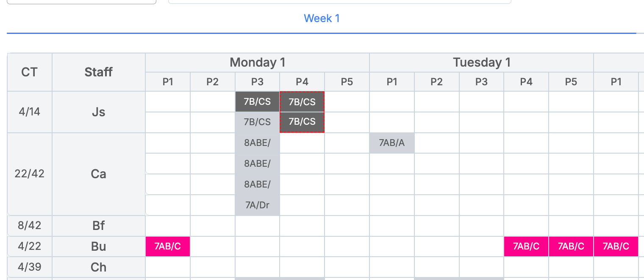Click Monday's P5 period header
Viewport: 644px width, 280px height.
pos(347,82)
